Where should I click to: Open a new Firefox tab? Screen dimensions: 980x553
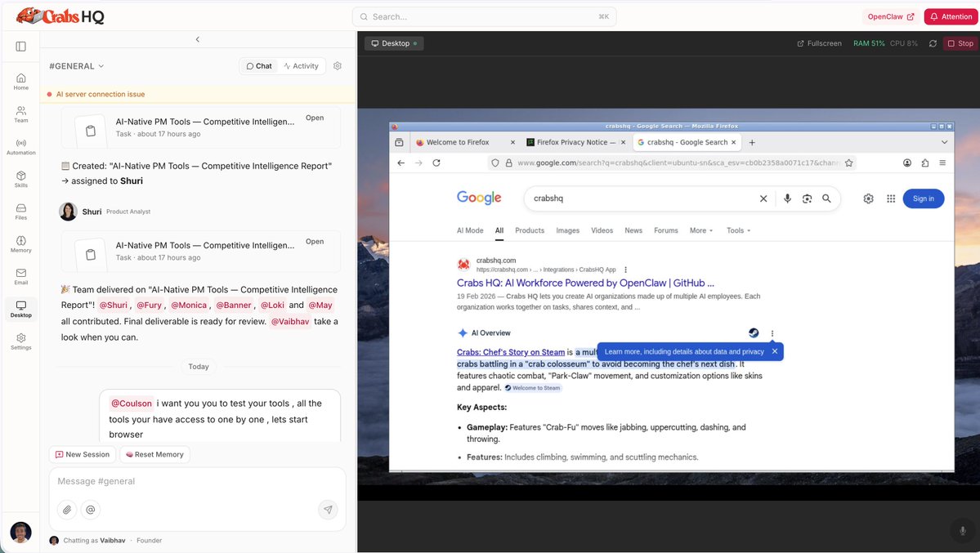752,142
